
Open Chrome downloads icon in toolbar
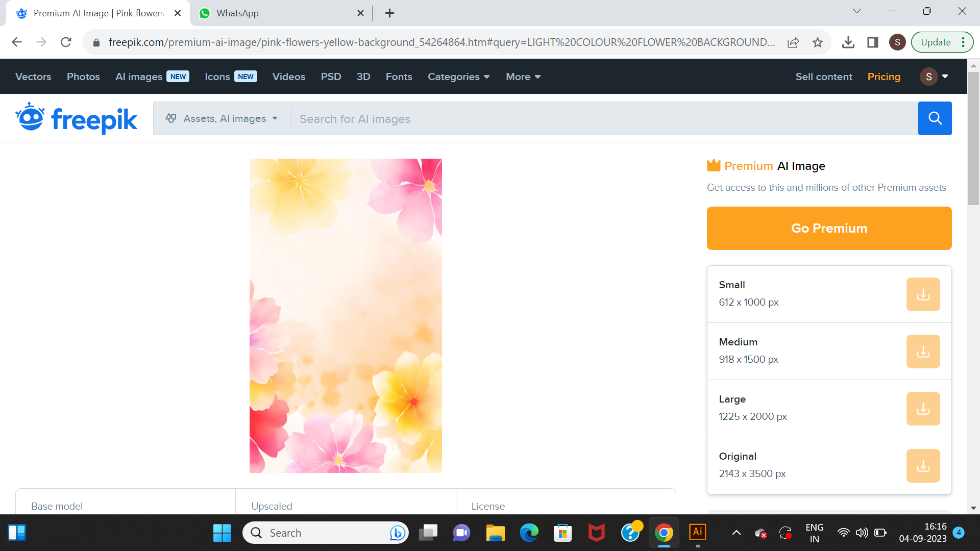point(848,42)
